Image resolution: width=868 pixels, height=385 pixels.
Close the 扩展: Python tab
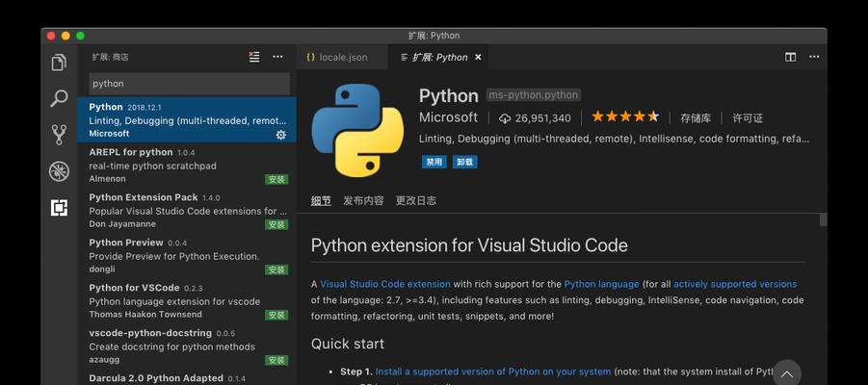point(478,57)
